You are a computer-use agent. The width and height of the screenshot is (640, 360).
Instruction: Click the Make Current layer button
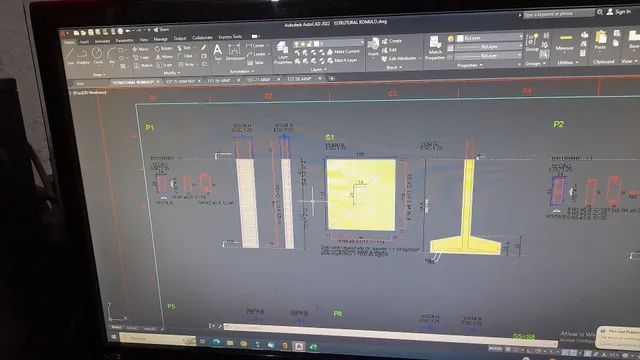pyautogui.click(x=343, y=52)
